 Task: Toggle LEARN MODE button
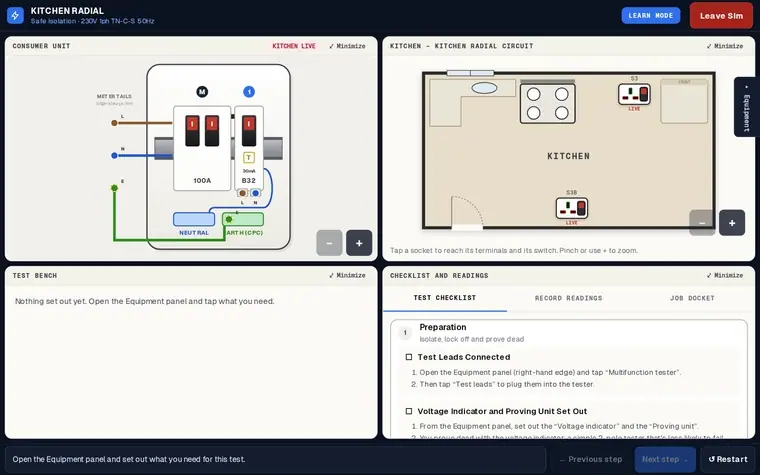pos(650,16)
